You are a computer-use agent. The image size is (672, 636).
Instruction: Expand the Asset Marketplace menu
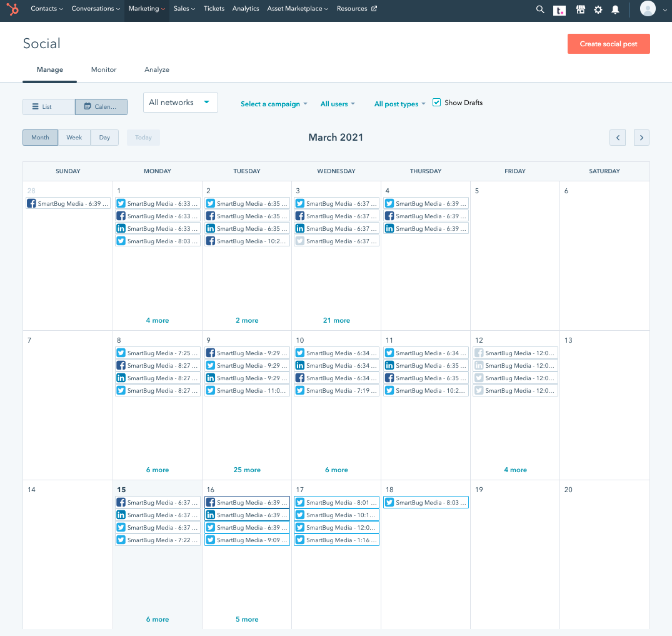(x=298, y=9)
